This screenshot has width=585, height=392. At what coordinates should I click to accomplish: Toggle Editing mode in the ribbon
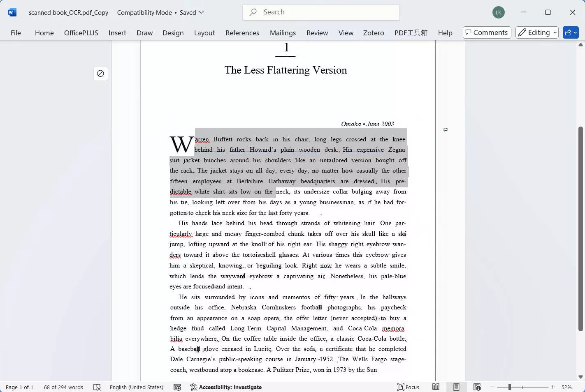(x=535, y=32)
